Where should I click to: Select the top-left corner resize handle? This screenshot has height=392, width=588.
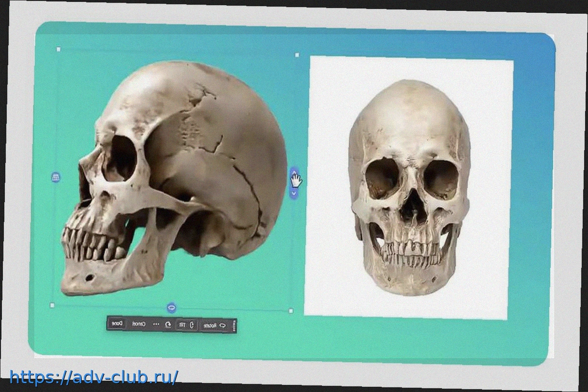[x=59, y=49]
